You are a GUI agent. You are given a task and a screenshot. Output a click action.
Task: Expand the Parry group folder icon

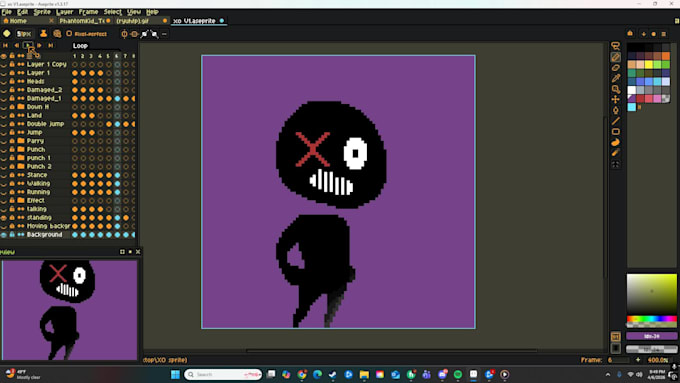point(20,141)
